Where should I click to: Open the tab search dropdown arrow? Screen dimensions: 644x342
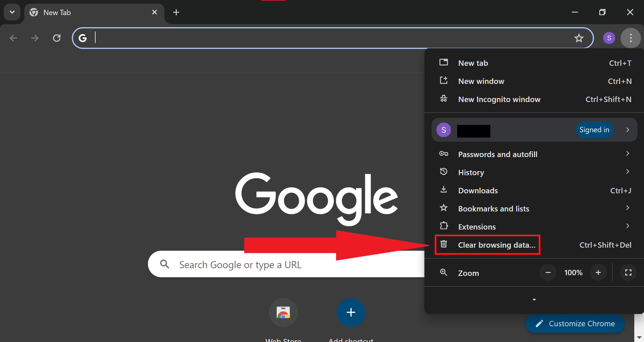[12, 12]
